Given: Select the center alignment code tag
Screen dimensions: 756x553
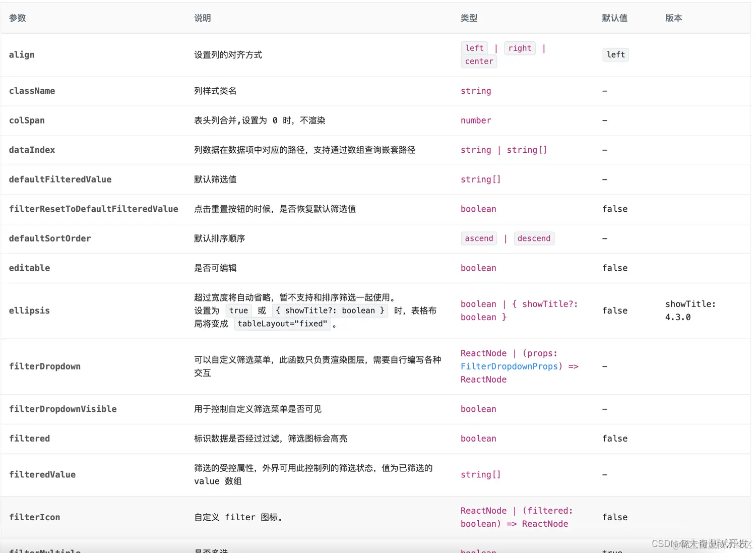Looking at the screenshot, I should [x=478, y=61].
